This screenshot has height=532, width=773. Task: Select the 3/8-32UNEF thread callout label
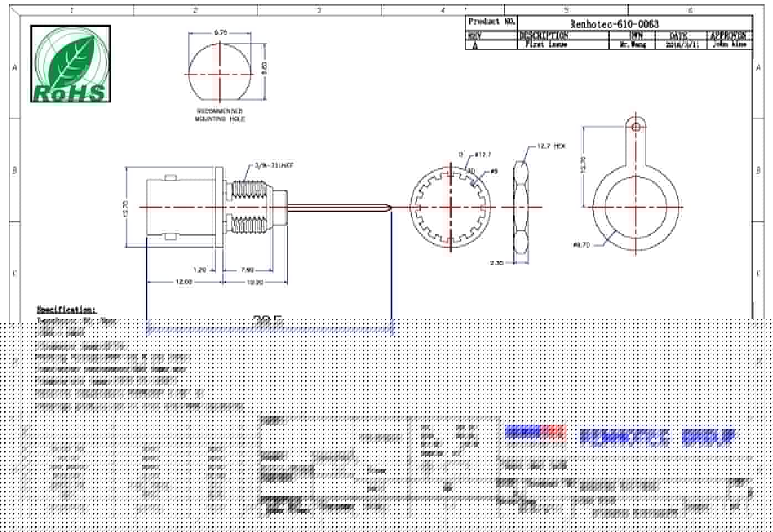pos(273,165)
